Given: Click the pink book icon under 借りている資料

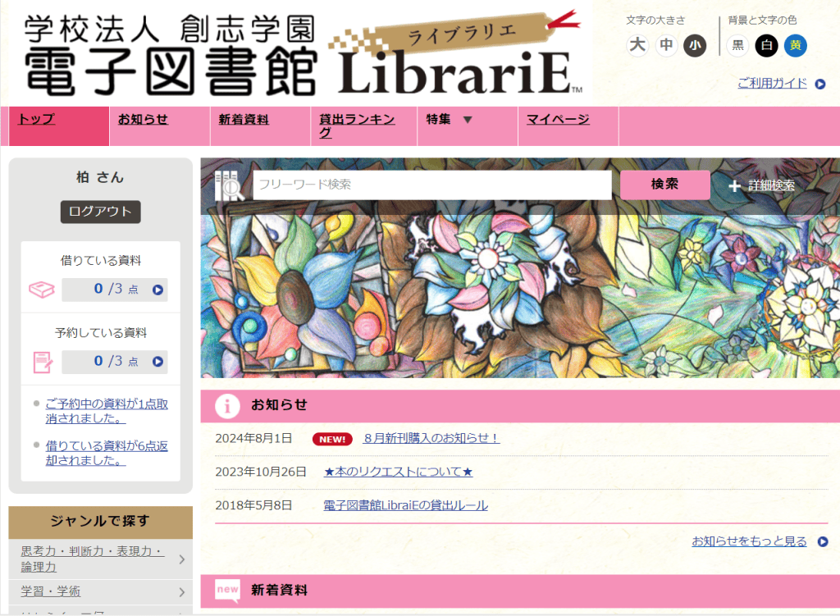Looking at the screenshot, I should coord(41,290).
